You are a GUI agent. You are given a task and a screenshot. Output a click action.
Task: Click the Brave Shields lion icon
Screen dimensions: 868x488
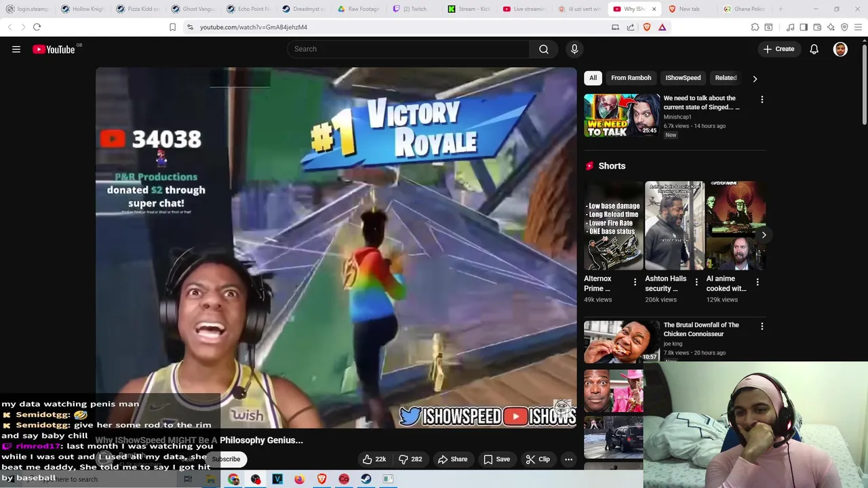pyautogui.click(x=646, y=27)
